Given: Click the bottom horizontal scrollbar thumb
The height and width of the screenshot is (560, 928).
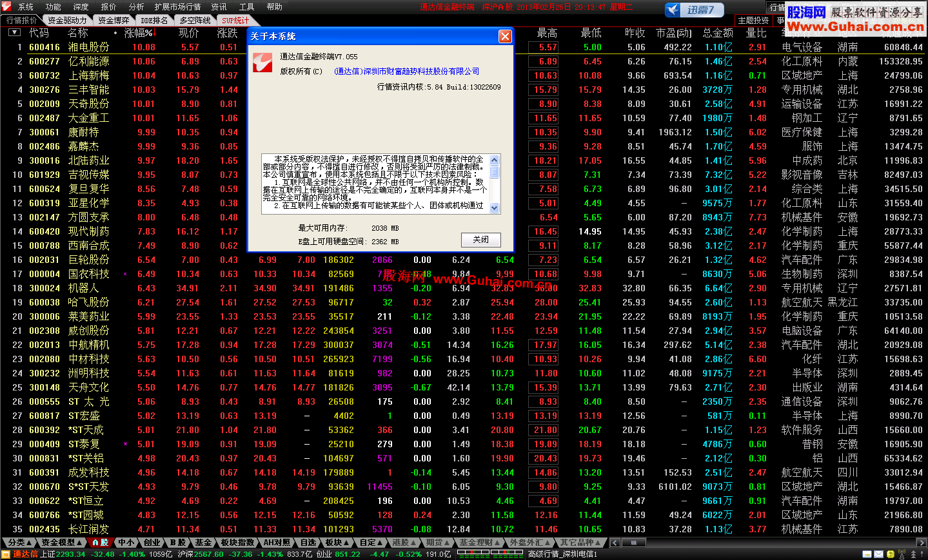Looking at the screenshot, I should click(634, 543).
